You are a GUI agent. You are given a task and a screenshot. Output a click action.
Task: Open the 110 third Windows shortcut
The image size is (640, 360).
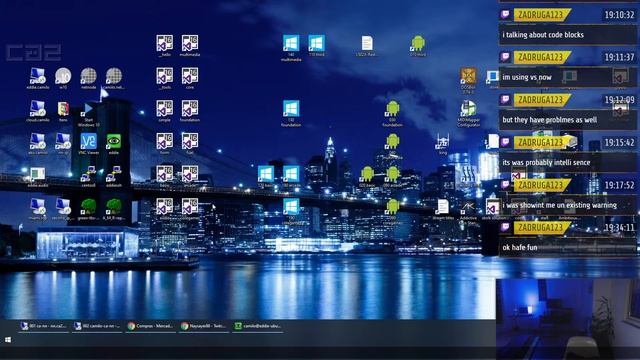click(x=317, y=44)
